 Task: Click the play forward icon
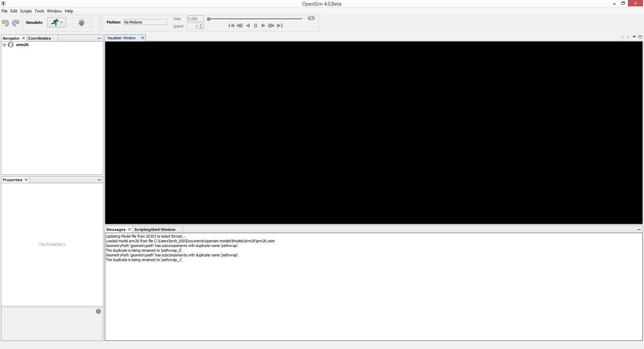point(263,26)
